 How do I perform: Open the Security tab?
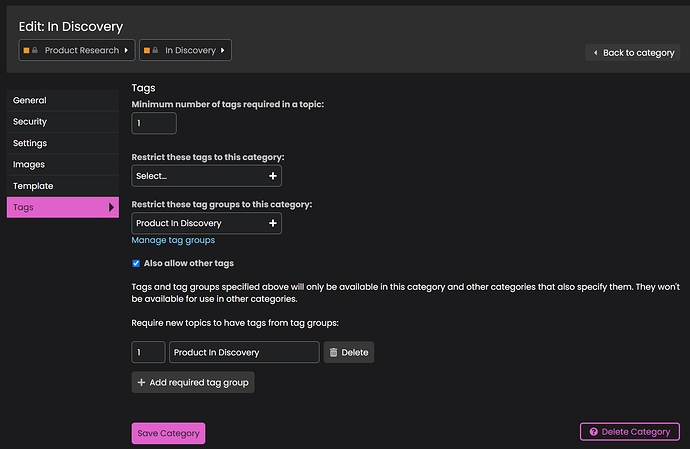(63, 121)
